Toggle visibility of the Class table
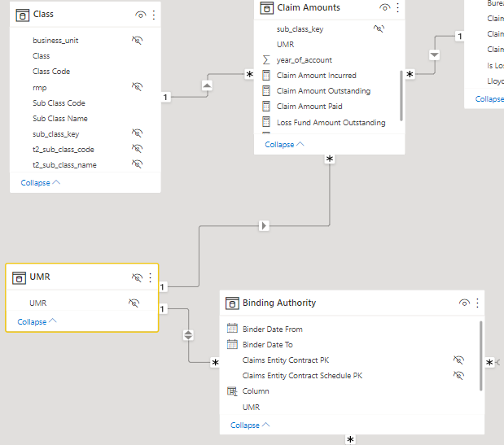504x445 pixels. (141, 15)
